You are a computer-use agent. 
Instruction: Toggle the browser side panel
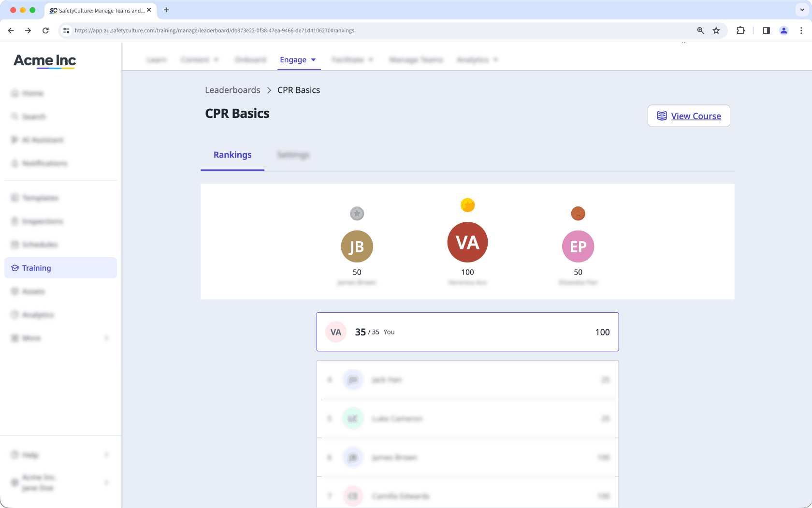click(766, 30)
